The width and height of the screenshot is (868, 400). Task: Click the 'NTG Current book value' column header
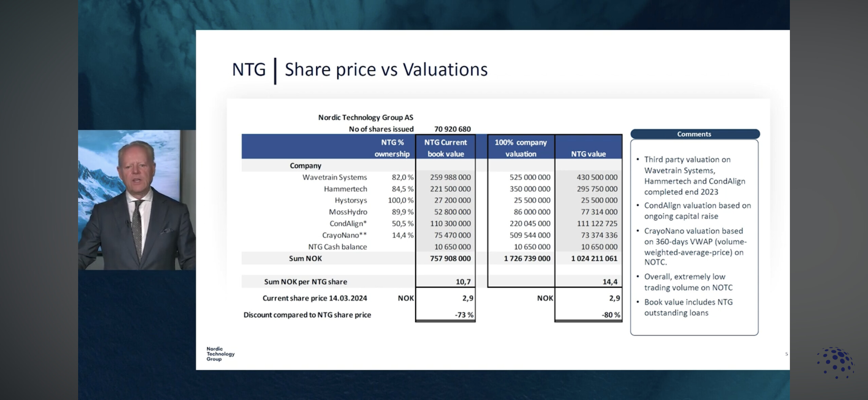click(446, 148)
